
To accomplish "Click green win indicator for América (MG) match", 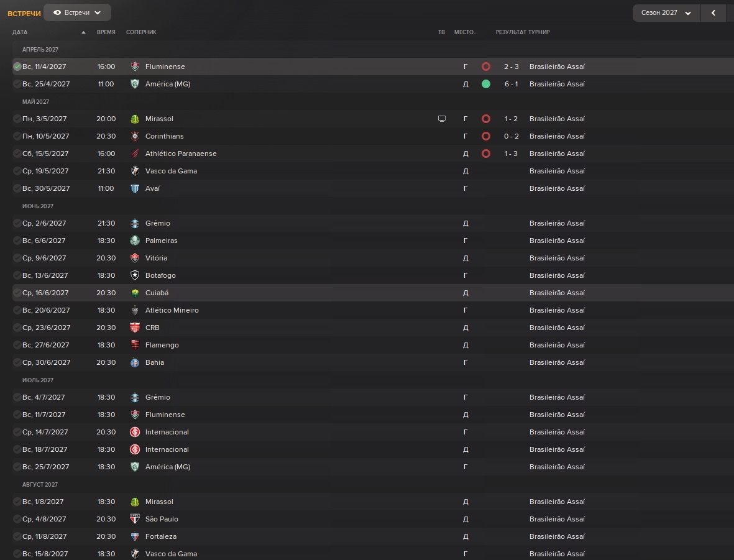I will point(486,84).
